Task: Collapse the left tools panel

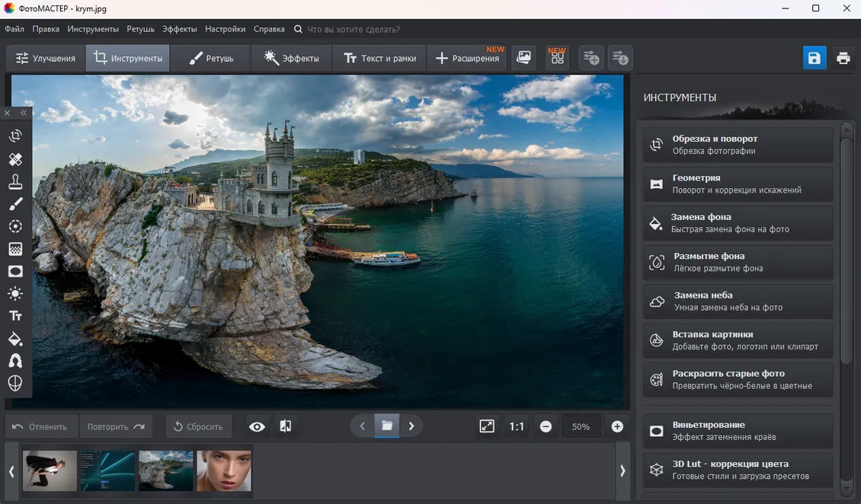Action: [x=23, y=112]
